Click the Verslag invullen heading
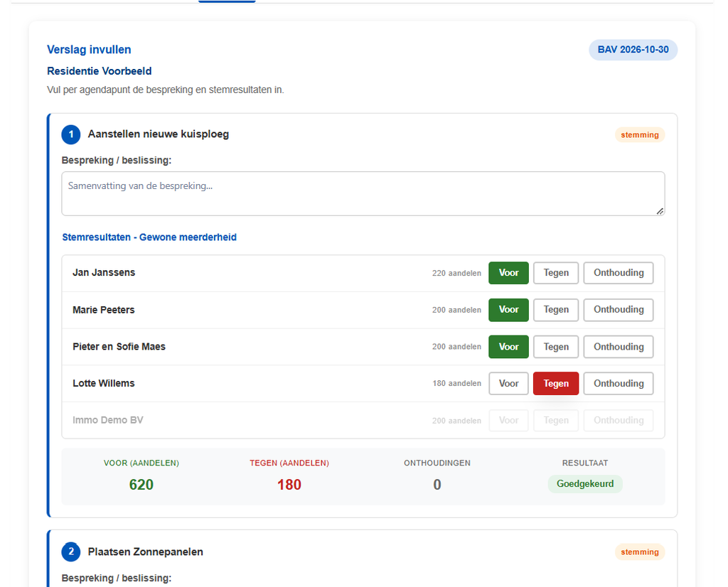 pos(89,50)
